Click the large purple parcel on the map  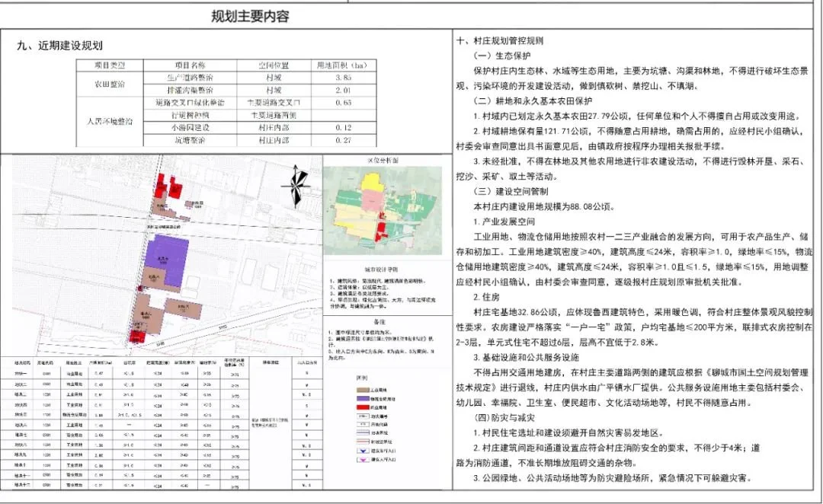[x=168, y=257]
